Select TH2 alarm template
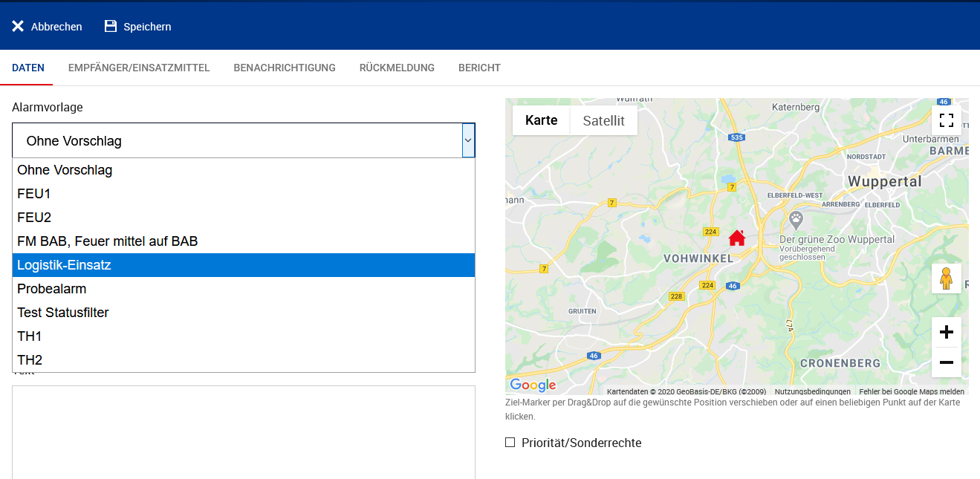The height and width of the screenshot is (479, 980). 244,360
